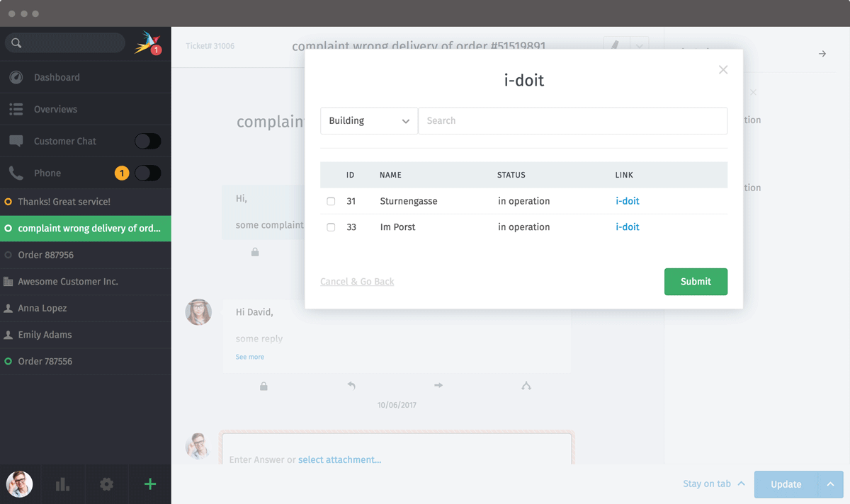Image resolution: width=850 pixels, height=504 pixels.
Task: Expand the Update button arrow menu
Action: click(x=830, y=484)
